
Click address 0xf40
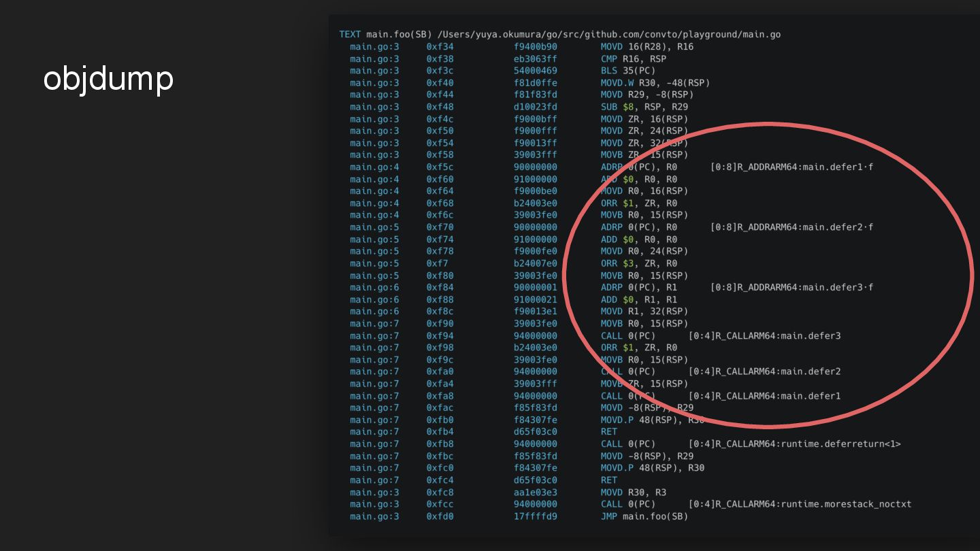pyautogui.click(x=440, y=83)
